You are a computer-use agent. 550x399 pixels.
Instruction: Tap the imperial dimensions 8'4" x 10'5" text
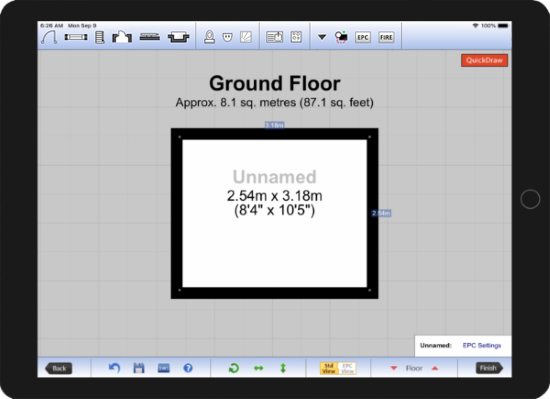(x=275, y=210)
